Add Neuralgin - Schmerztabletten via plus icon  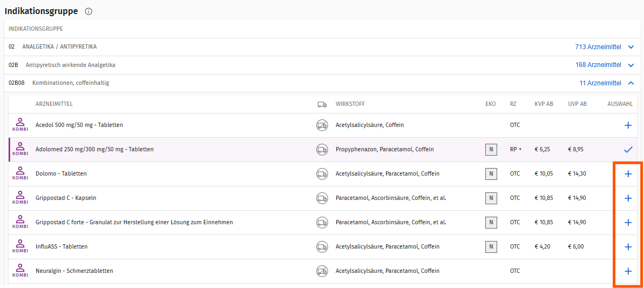(628, 271)
